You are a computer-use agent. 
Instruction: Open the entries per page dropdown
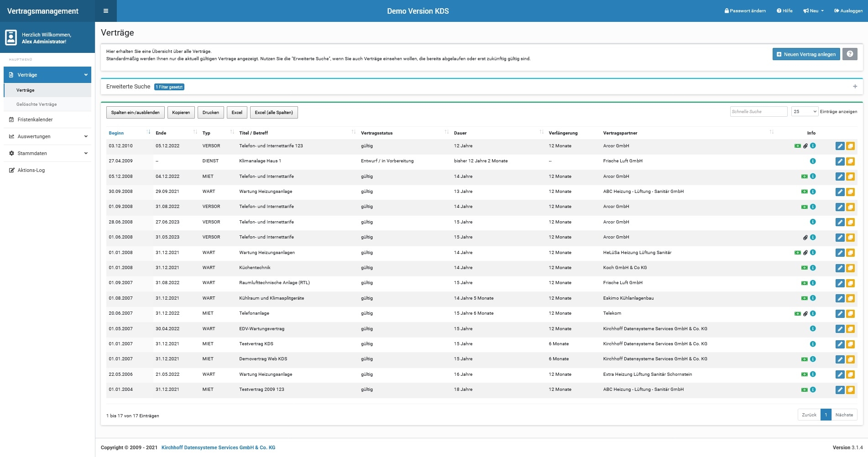pyautogui.click(x=805, y=112)
